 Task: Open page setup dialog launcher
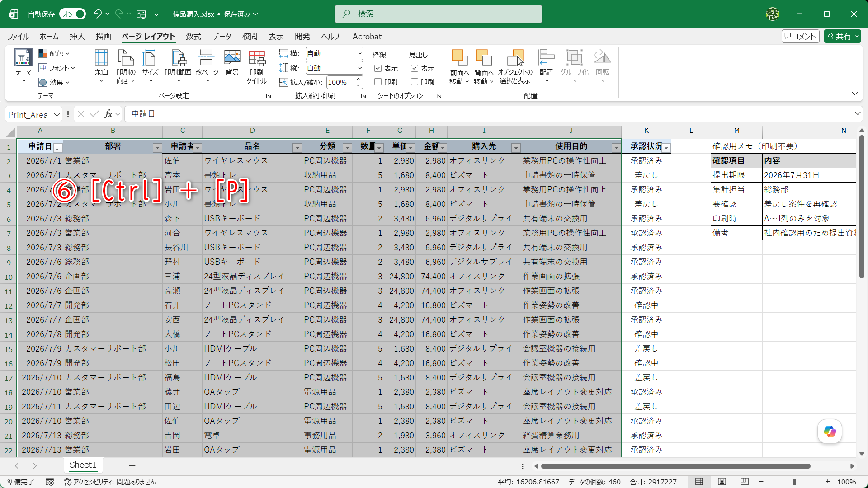[268, 96]
